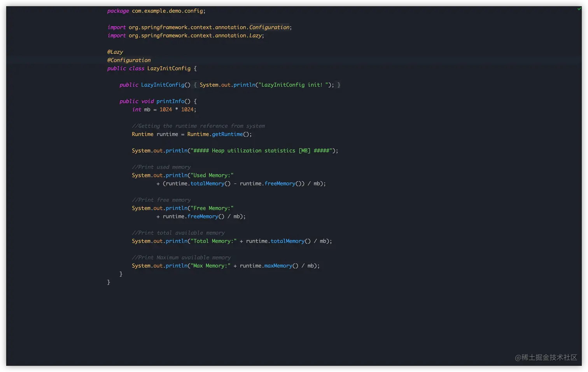
Task: Click the package name com.example.demo.config
Action: (167, 11)
